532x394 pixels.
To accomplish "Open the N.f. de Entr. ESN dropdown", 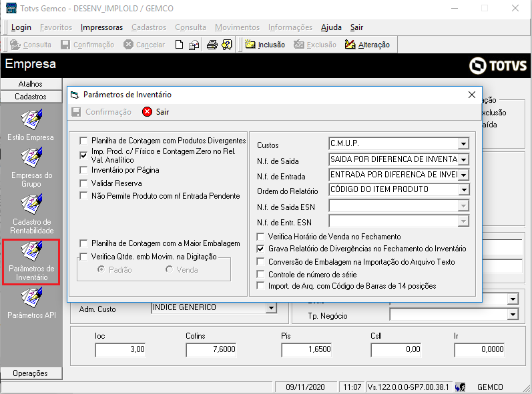I will (463, 221).
